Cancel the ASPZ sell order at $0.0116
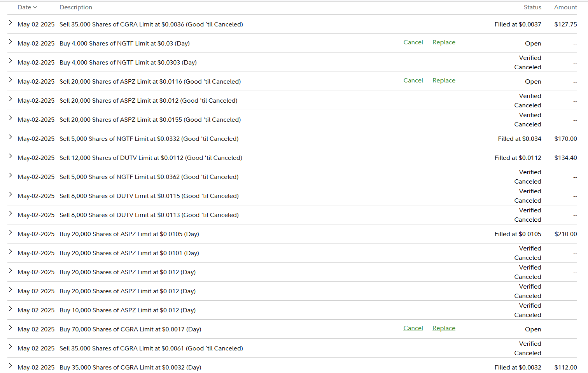The width and height of the screenshot is (588, 373). point(413,81)
